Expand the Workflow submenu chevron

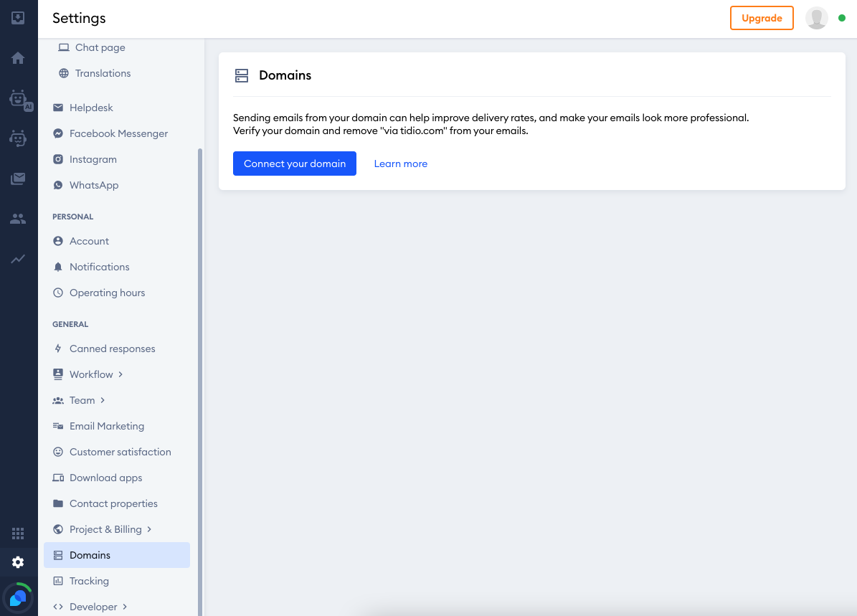pos(120,374)
